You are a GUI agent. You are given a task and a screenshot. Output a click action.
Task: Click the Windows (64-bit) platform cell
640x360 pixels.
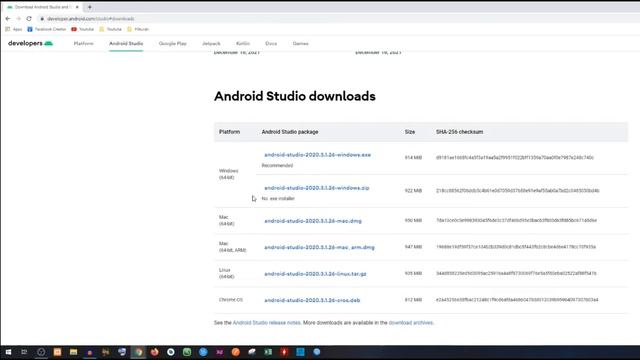click(229, 174)
